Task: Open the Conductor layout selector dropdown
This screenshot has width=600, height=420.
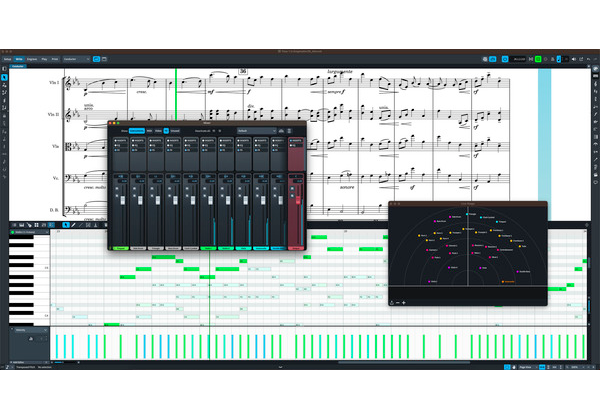Action: click(77, 59)
